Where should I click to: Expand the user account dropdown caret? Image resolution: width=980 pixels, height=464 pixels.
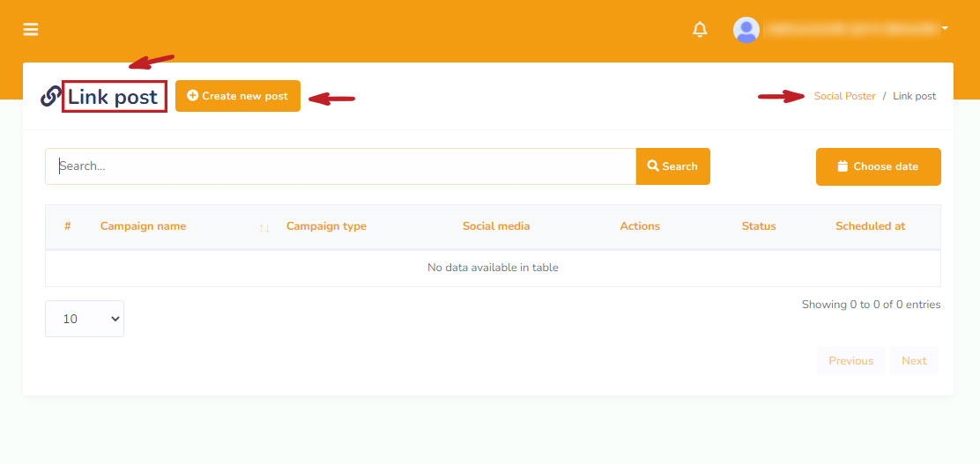click(x=945, y=28)
